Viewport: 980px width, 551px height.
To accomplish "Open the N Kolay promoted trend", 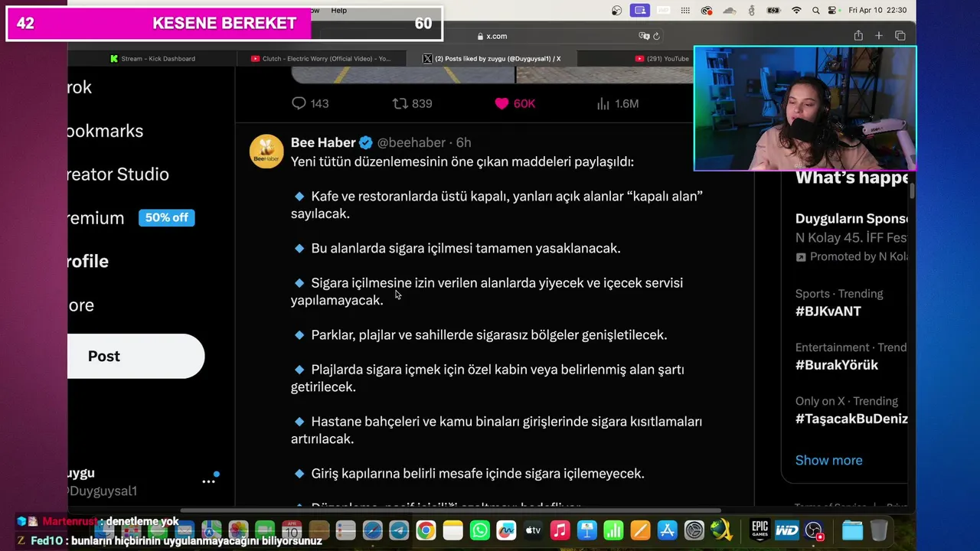I will click(851, 237).
